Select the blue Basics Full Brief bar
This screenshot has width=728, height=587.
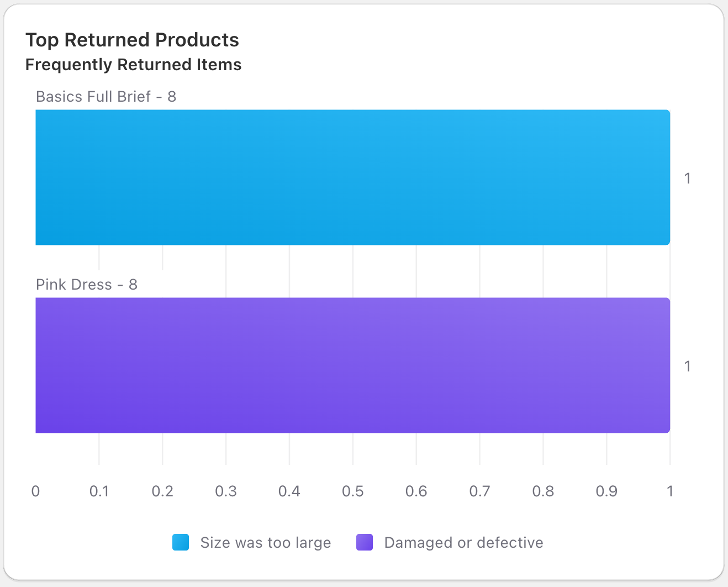click(x=352, y=177)
